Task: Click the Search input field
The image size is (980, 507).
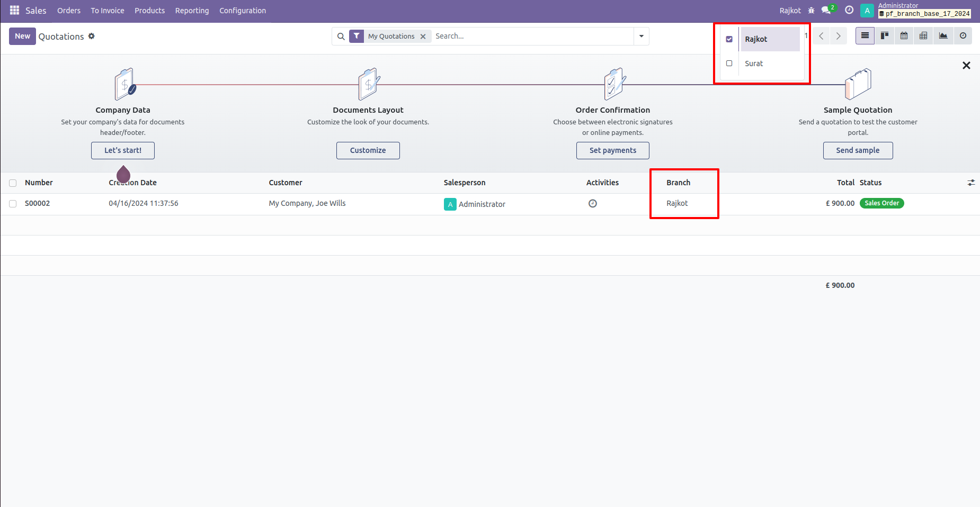Action: [530, 36]
